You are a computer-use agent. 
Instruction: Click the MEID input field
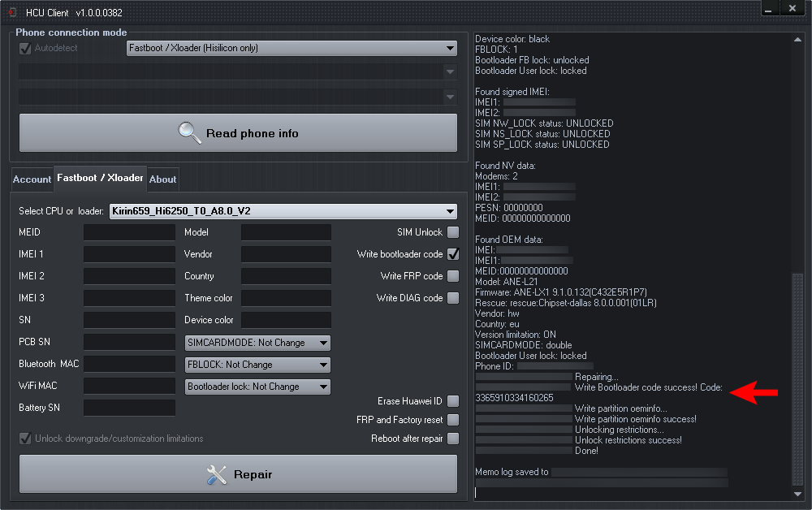129,232
